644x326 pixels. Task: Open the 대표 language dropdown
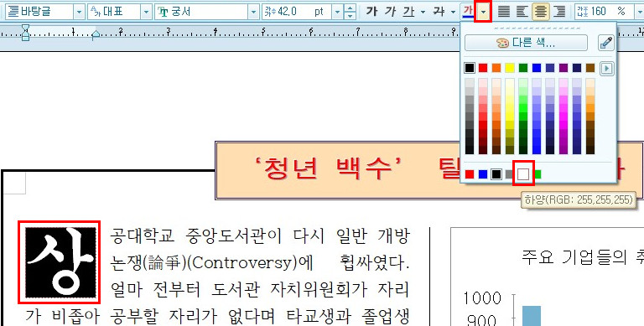146,12
